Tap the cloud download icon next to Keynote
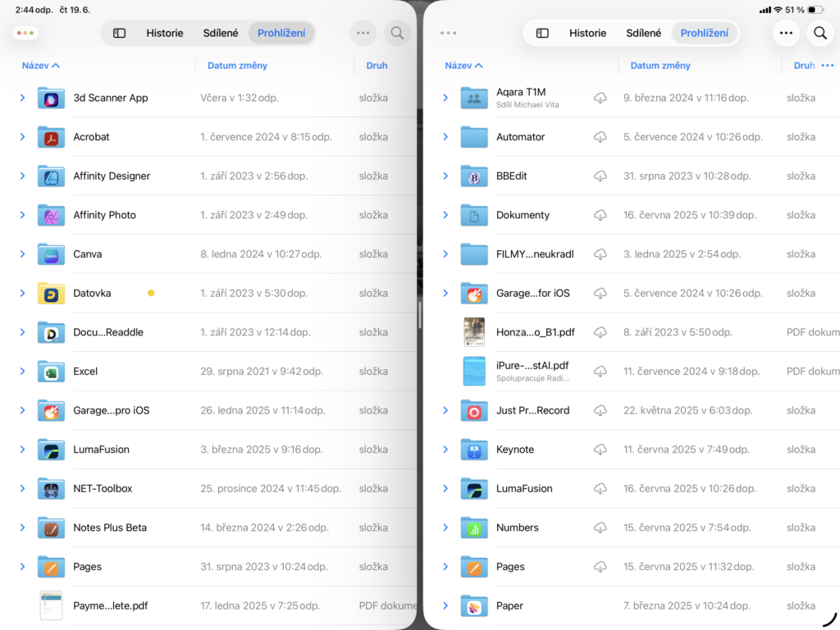 (601, 450)
